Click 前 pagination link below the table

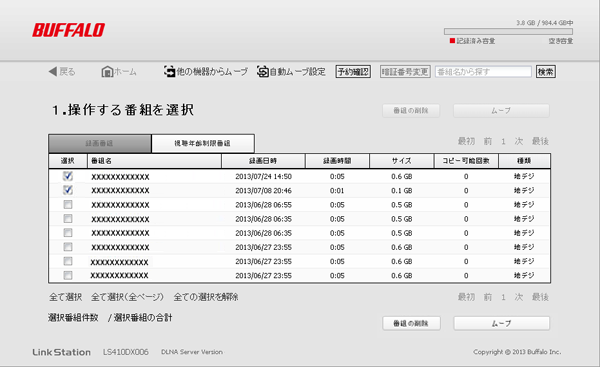coord(488,297)
